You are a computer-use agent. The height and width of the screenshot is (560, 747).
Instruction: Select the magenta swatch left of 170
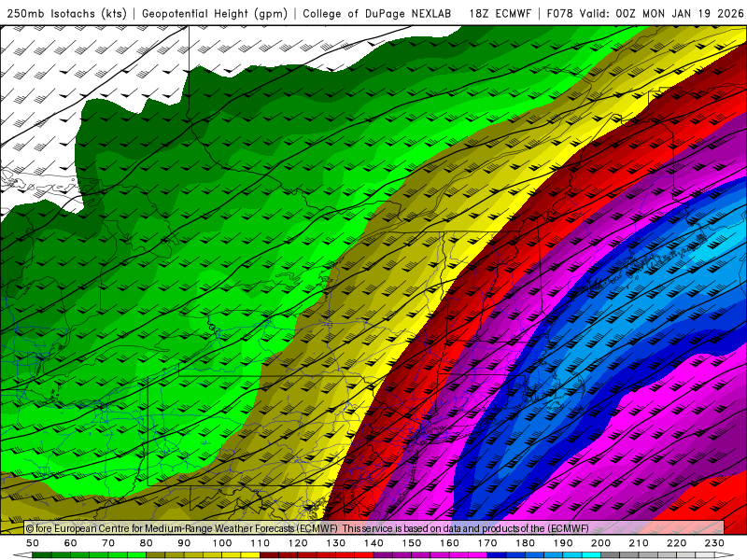pyautogui.click(x=477, y=555)
